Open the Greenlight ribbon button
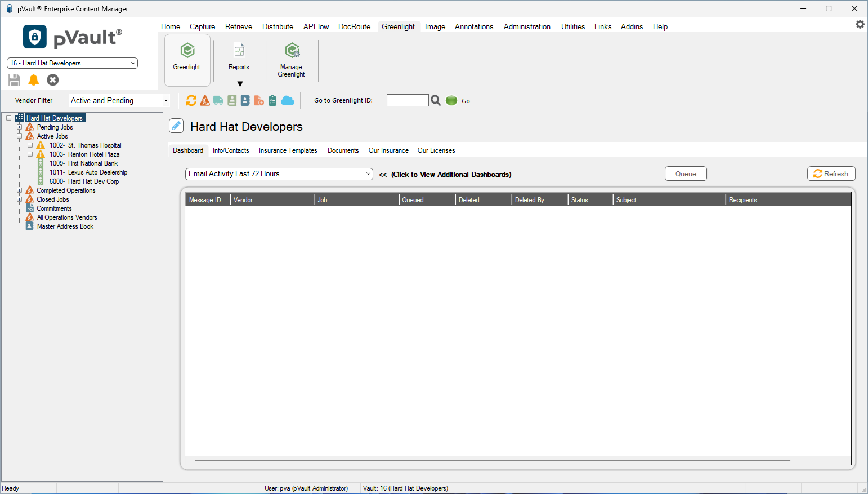 point(187,60)
